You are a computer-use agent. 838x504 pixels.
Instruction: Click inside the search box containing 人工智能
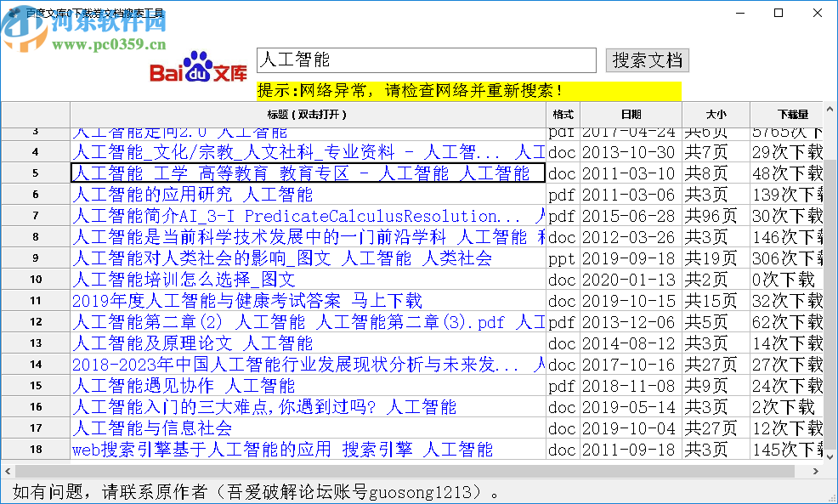[425, 59]
